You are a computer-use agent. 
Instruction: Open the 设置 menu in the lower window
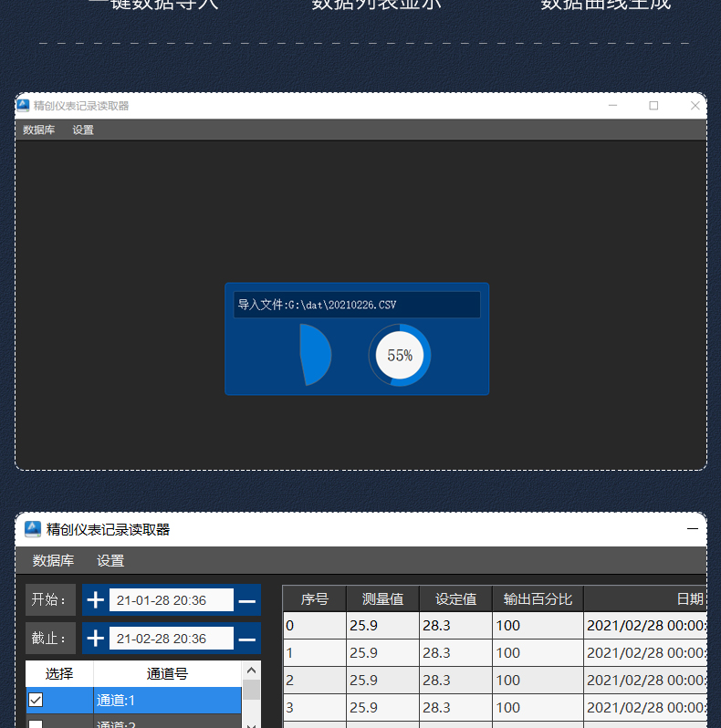[110, 561]
